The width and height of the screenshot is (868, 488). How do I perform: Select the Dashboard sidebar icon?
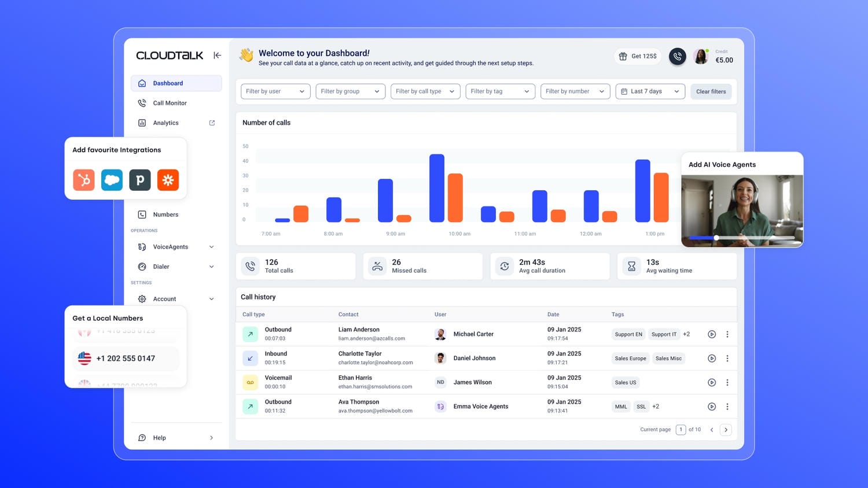point(142,83)
